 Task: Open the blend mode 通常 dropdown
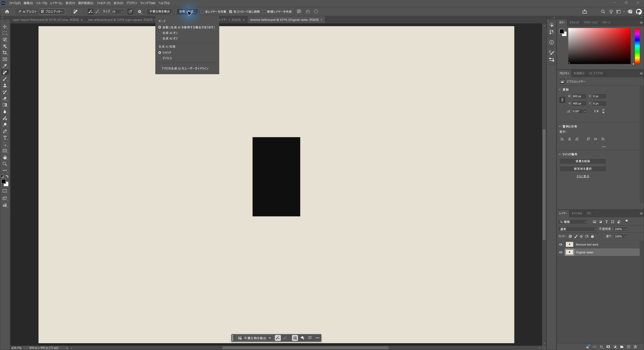click(578, 229)
